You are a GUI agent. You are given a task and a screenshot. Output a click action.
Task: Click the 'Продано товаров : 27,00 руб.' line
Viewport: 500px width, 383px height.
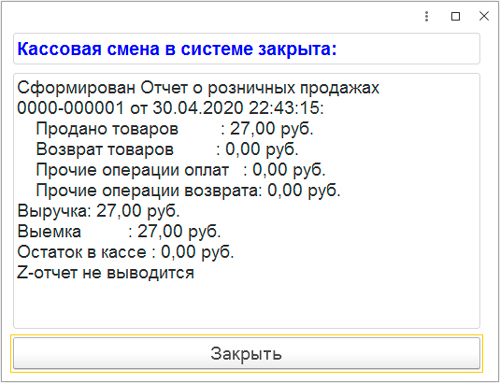[x=175, y=129]
